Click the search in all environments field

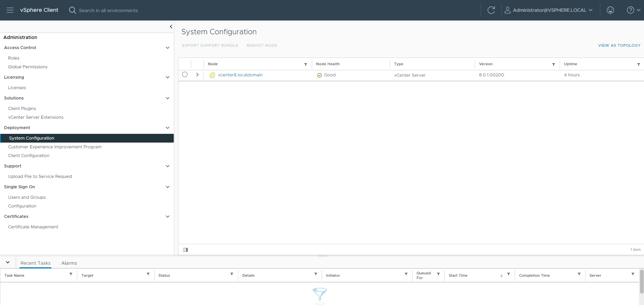pyautogui.click(x=108, y=10)
